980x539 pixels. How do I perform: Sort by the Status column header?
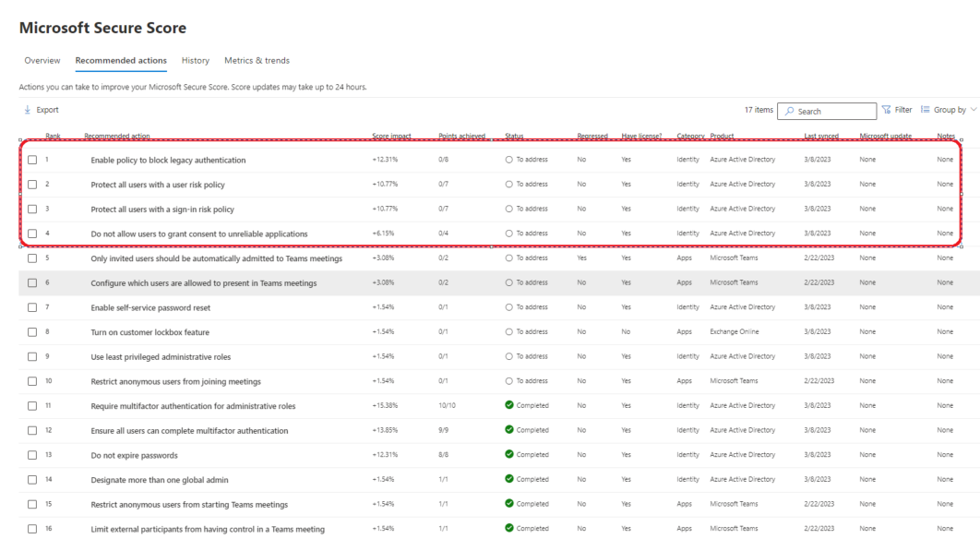tap(515, 134)
